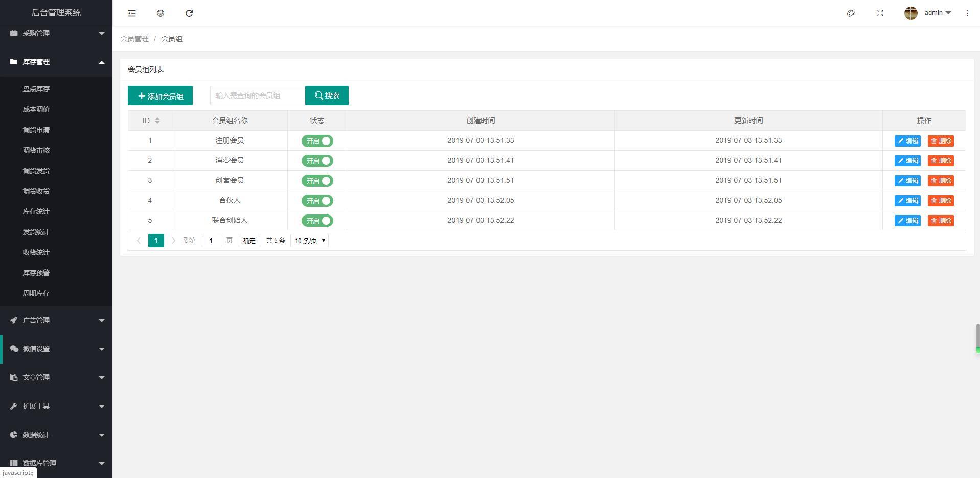Viewport: 980px width, 478px height.
Task: Click the admin user avatar
Action: pyautogui.click(x=910, y=13)
